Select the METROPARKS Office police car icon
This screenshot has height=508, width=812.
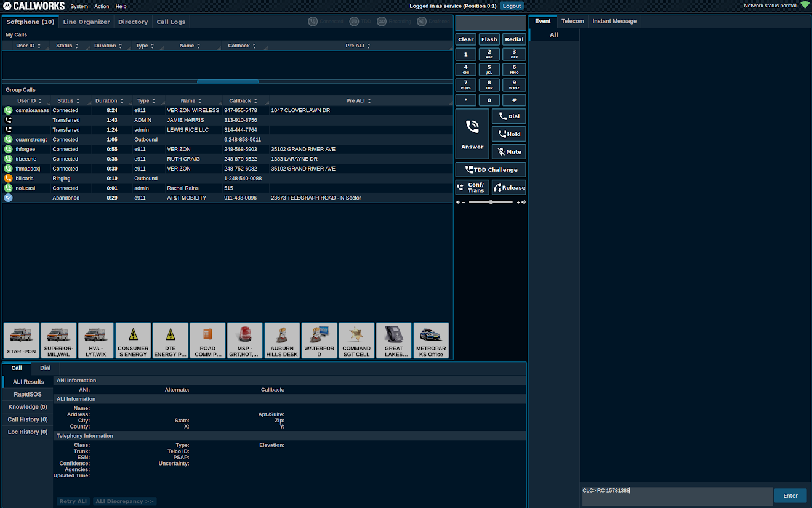point(431,341)
